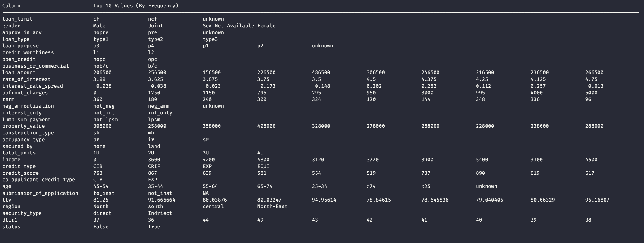The width and height of the screenshot is (644, 243).
Task: Select the 'nob/c' value
Action: coord(101,66)
